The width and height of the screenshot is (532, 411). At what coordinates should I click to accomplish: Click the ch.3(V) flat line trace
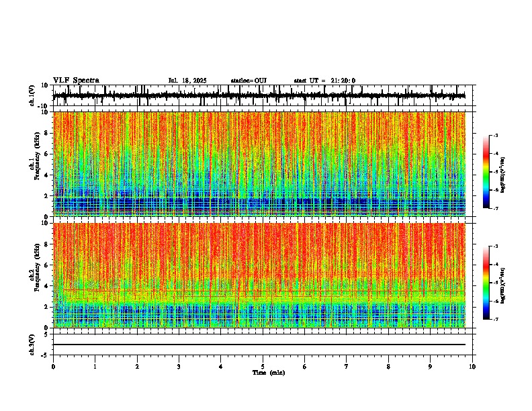coord(259,345)
